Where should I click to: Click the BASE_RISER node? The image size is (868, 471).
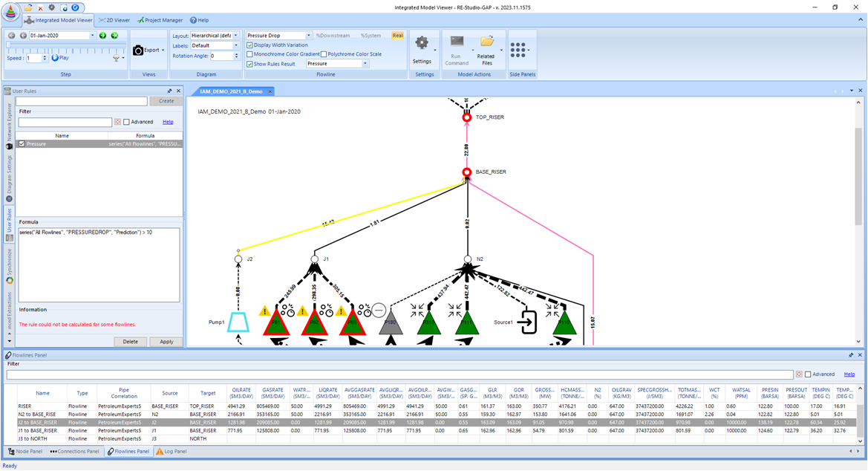[466, 172]
